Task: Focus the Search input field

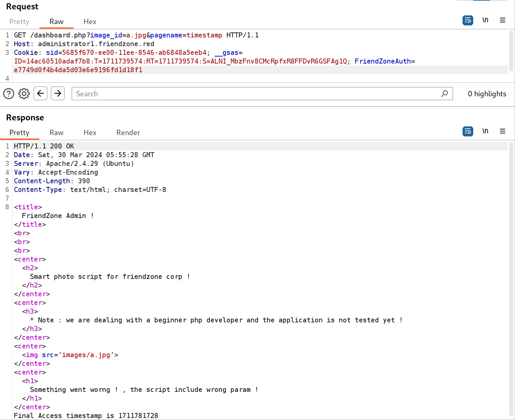Action: [262, 94]
